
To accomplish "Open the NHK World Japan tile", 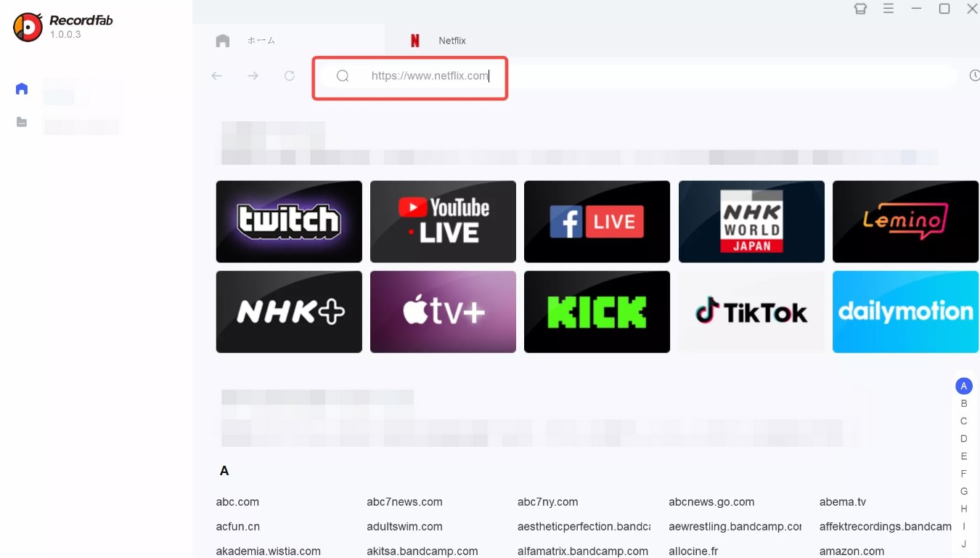I will click(751, 222).
